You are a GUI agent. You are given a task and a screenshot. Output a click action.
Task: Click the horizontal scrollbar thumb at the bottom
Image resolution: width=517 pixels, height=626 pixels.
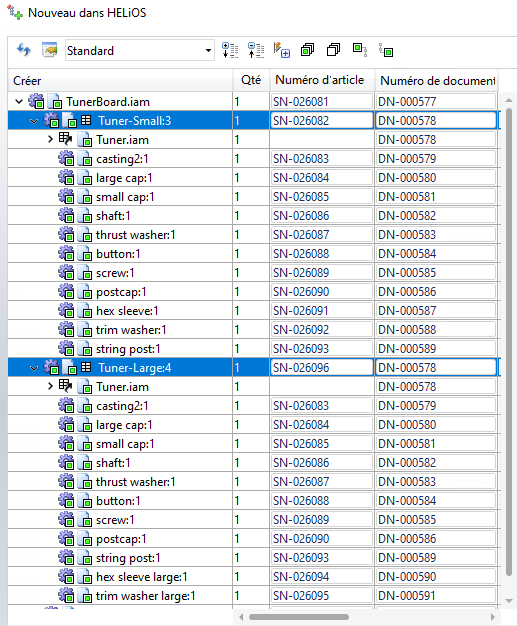click(x=299, y=617)
